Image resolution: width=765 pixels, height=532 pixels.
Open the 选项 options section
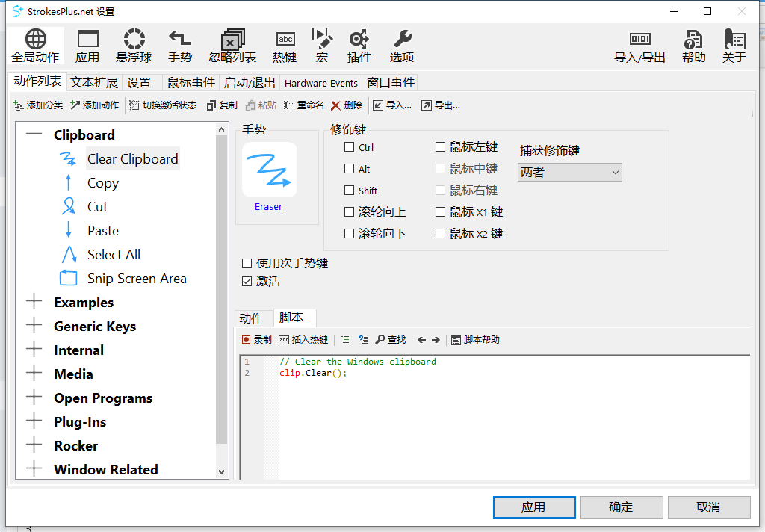(402, 46)
